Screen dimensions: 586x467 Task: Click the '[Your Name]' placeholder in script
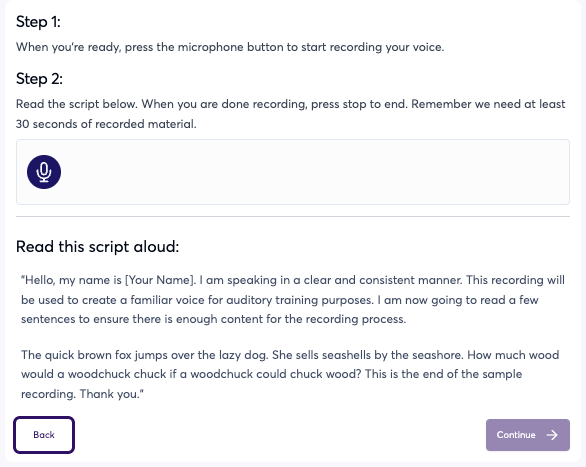(160, 280)
